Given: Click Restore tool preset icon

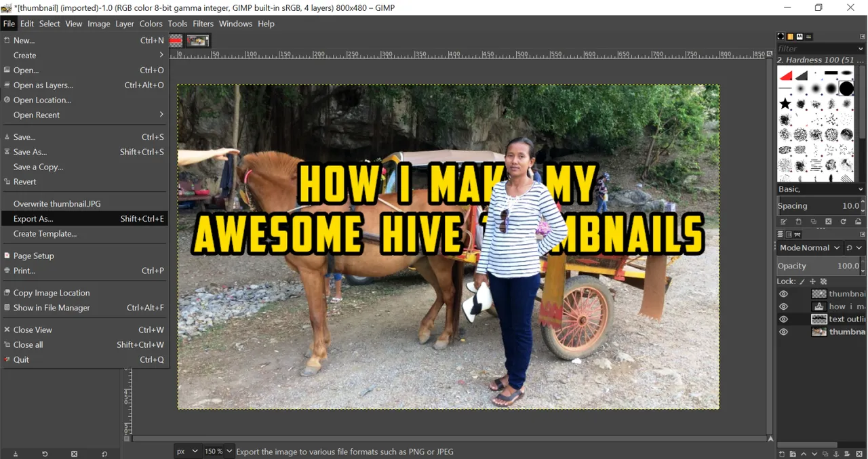Looking at the screenshot, I should tap(45, 454).
